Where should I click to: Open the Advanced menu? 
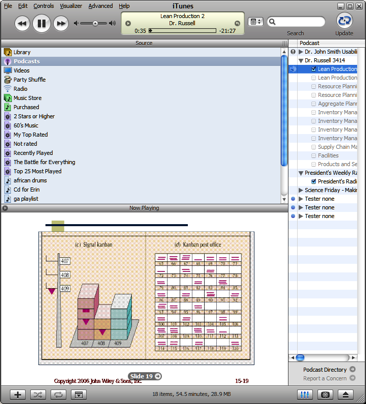(101, 6)
